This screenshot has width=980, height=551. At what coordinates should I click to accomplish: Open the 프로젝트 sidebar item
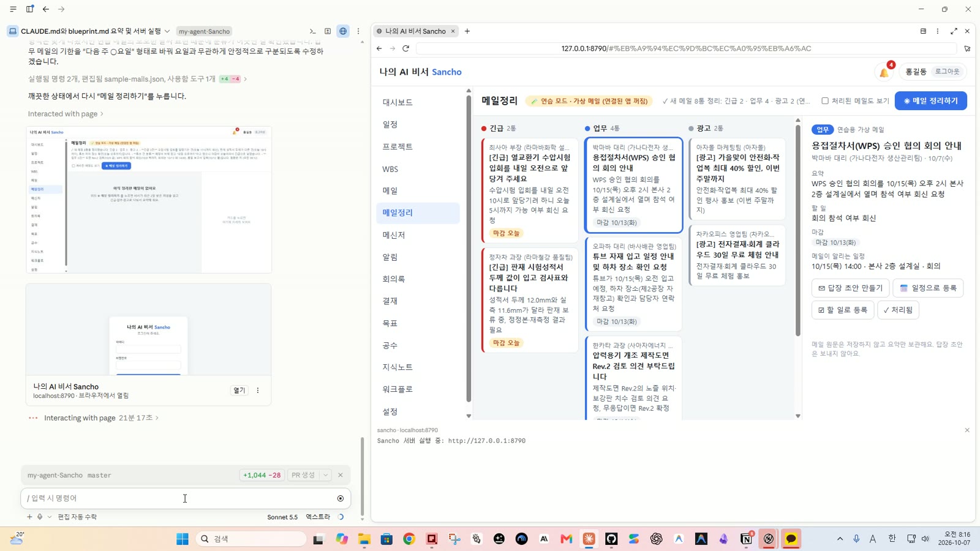tap(418, 146)
